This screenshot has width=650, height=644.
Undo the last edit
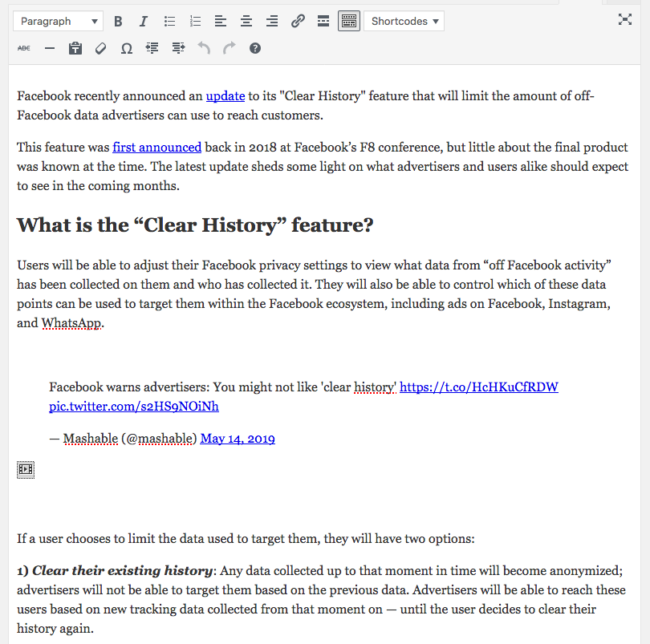point(204,48)
